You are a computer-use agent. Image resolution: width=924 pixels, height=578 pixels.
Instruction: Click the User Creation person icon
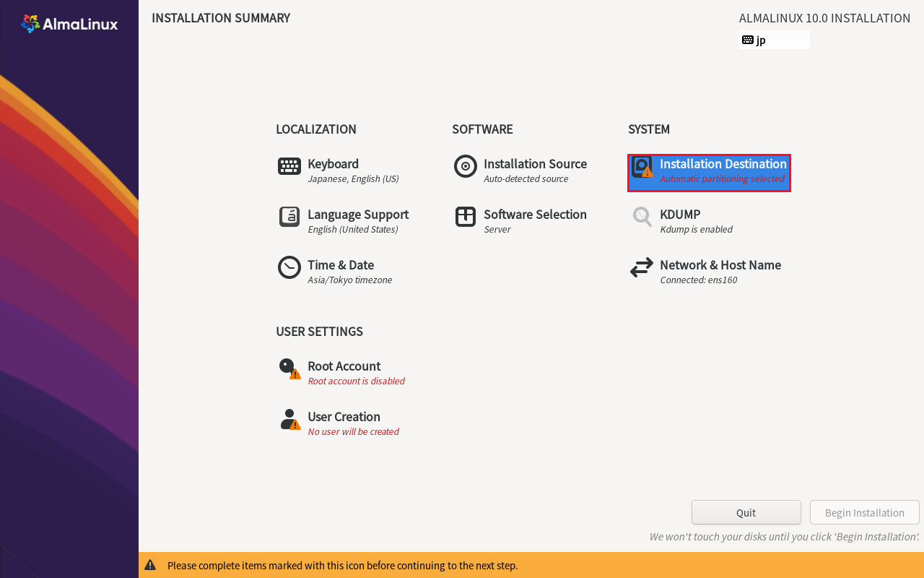(x=290, y=419)
